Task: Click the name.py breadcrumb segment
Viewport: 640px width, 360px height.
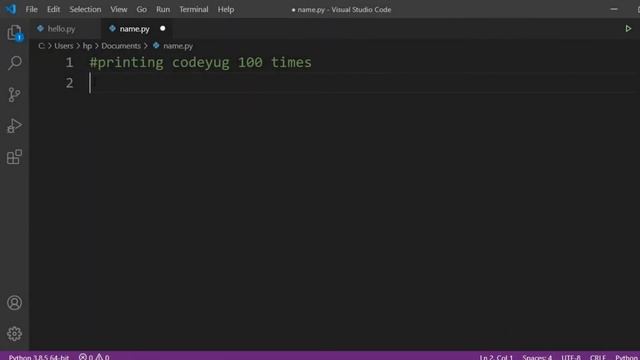Action: point(178,46)
